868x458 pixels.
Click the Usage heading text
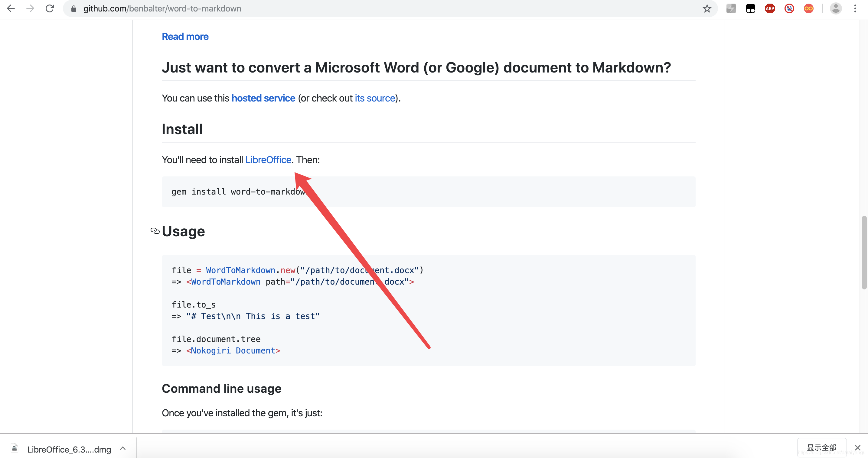point(183,231)
